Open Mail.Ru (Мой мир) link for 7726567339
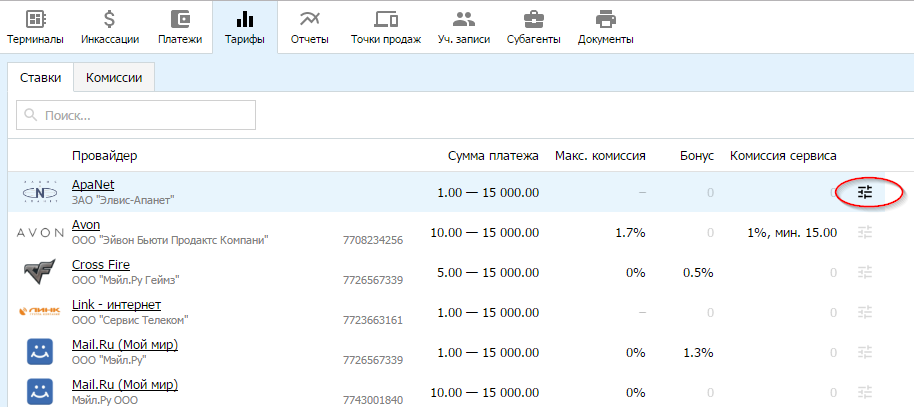 tap(125, 345)
